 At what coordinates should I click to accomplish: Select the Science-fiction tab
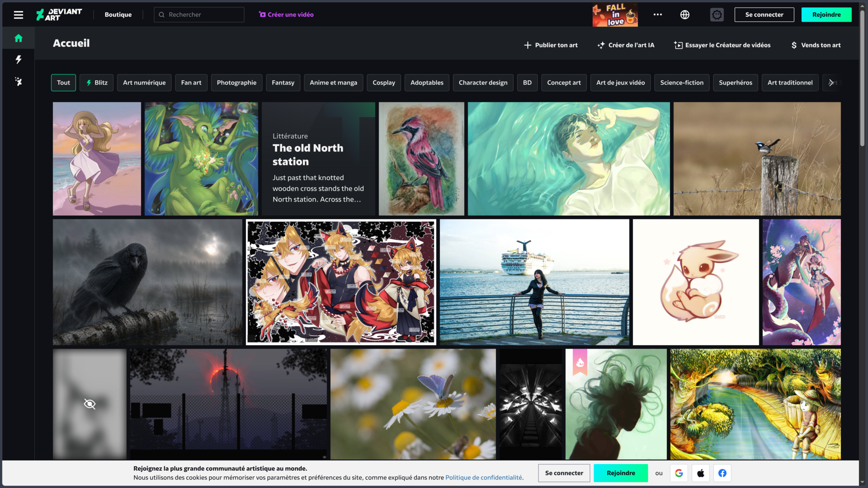coord(682,83)
